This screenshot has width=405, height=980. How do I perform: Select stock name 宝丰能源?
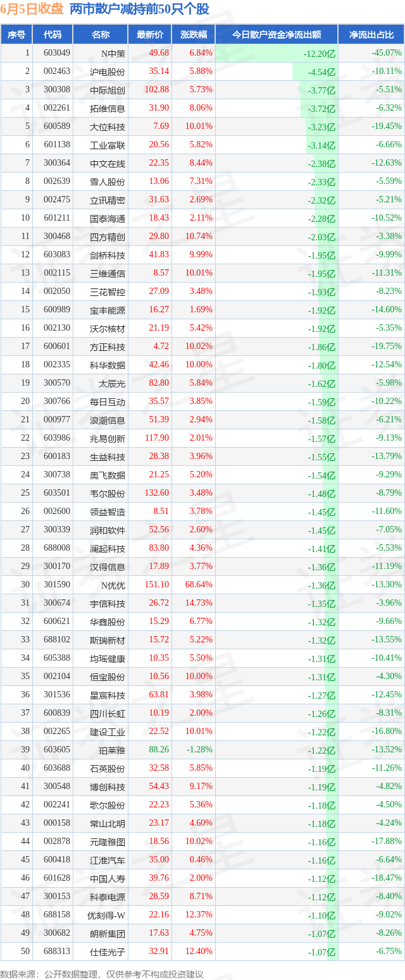click(108, 310)
